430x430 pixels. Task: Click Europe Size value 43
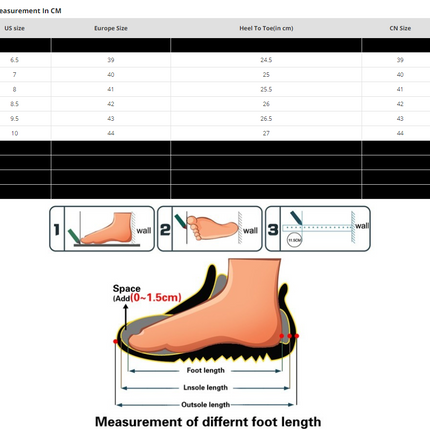coord(111,119)
